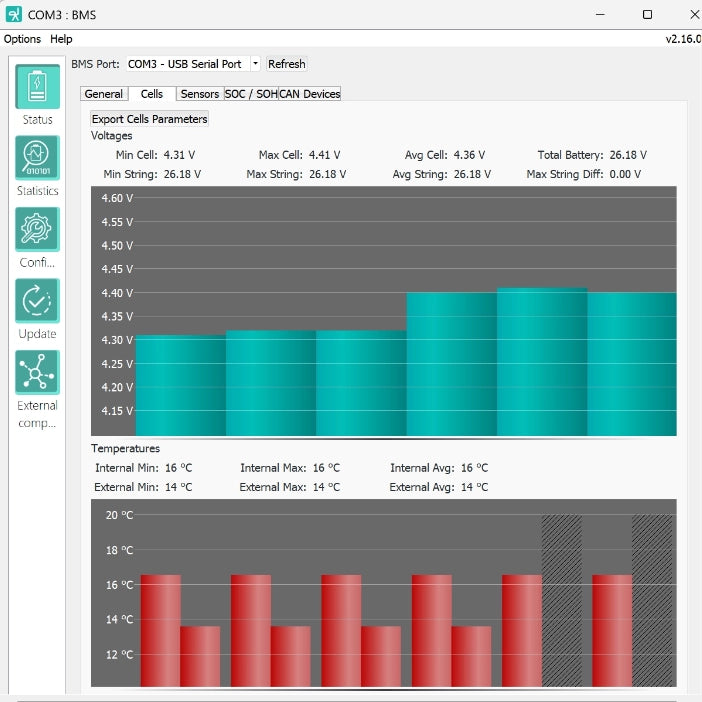702x702 pixels.
Task: Switch to the Sensors tab
Action: click(200, 94)
